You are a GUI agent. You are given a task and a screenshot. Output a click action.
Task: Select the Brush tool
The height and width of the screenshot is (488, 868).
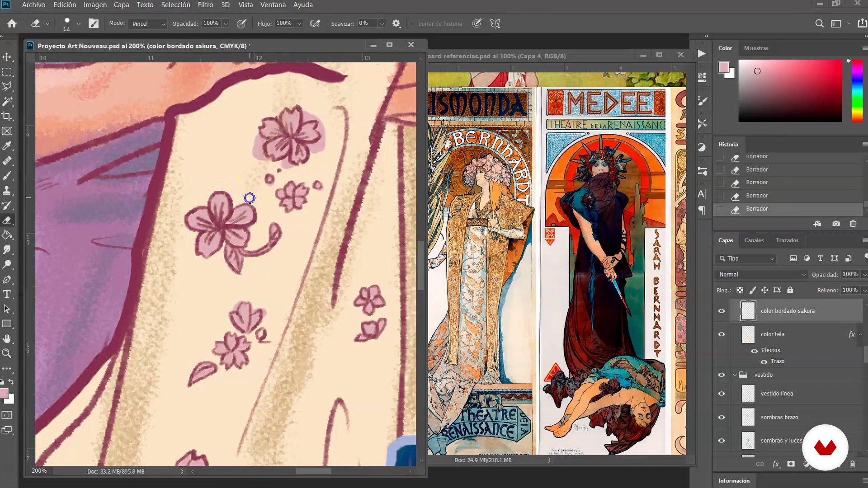7,175
